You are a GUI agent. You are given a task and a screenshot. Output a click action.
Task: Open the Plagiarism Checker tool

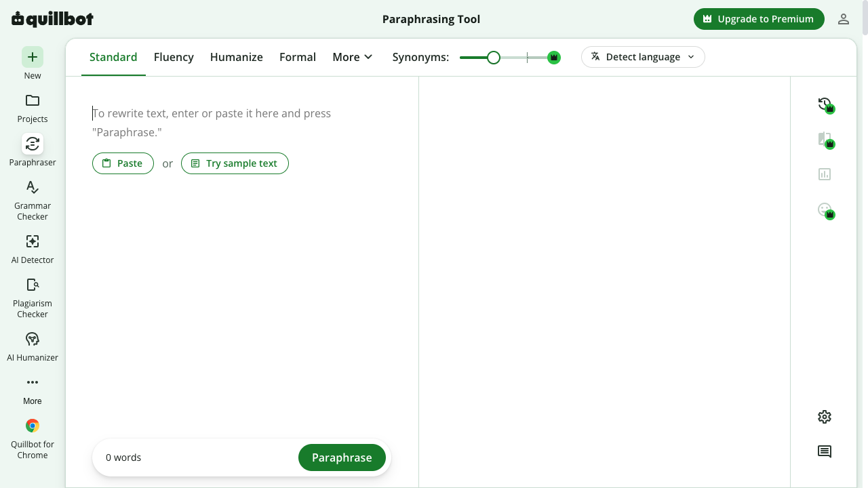coord(33,298)
